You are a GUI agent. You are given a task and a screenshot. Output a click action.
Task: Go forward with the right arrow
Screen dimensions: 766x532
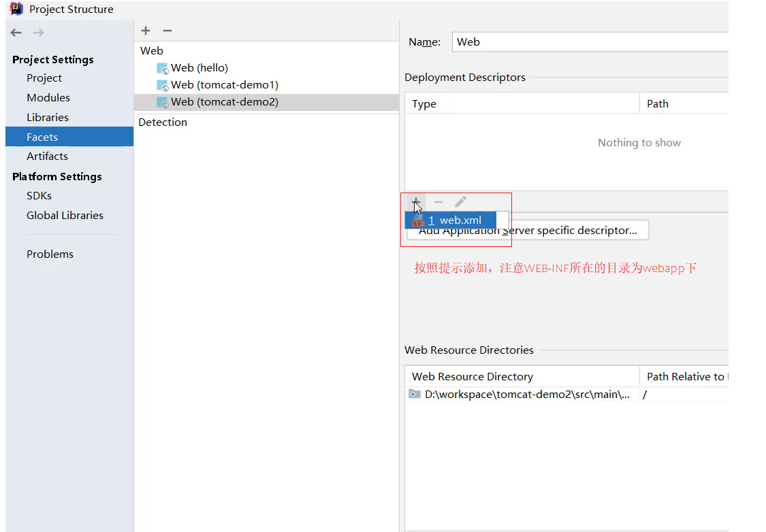(x=39, y=33)
